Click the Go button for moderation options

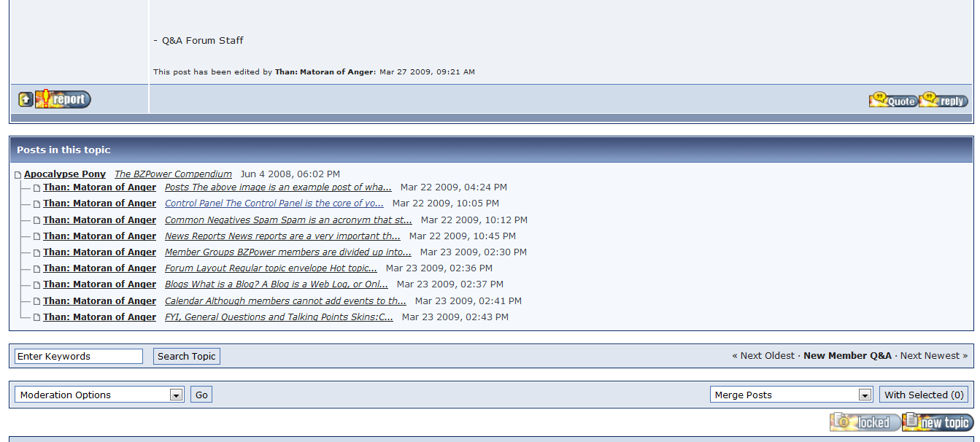201,395
